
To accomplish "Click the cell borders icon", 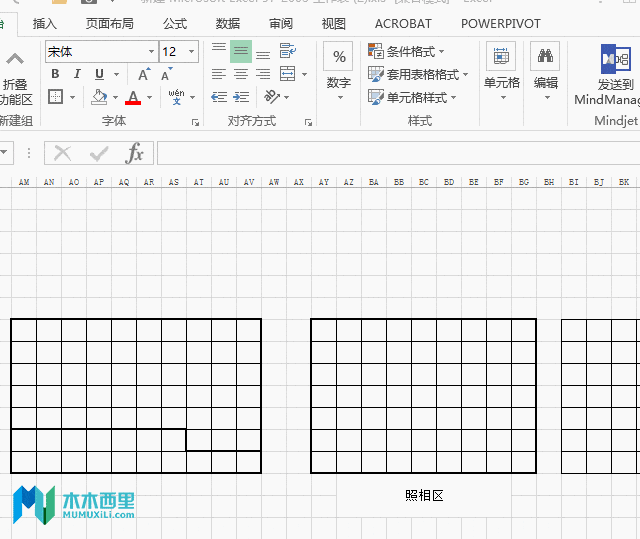I will (x=56, y=97).
